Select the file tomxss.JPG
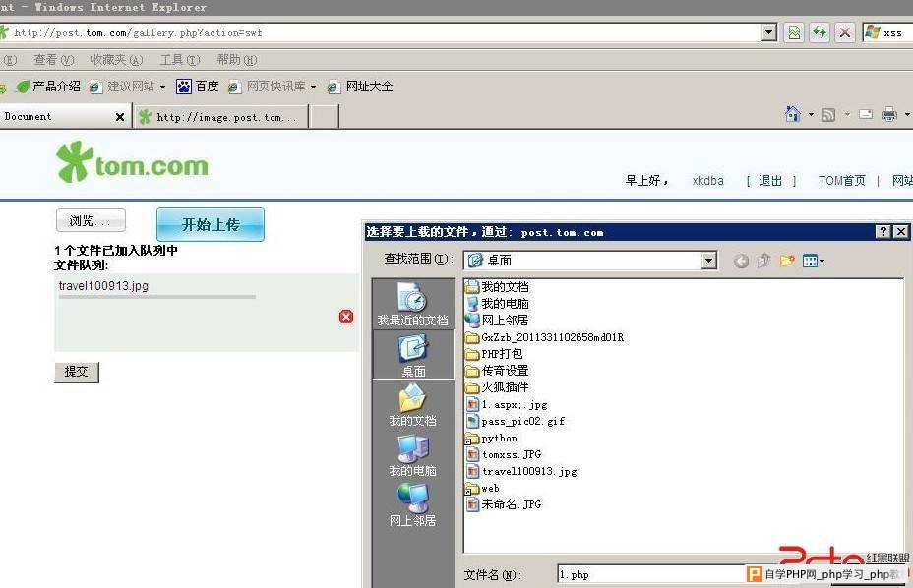913x588 pixels. coord(505,454)
